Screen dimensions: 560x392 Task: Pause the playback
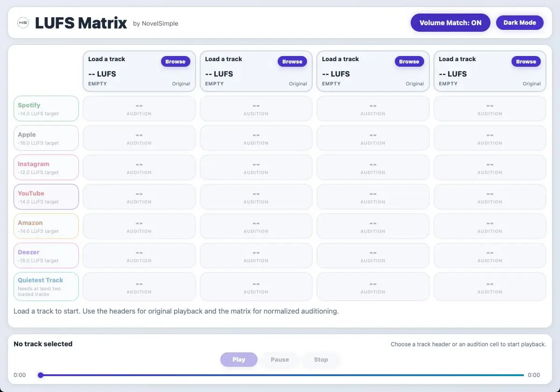280,360
